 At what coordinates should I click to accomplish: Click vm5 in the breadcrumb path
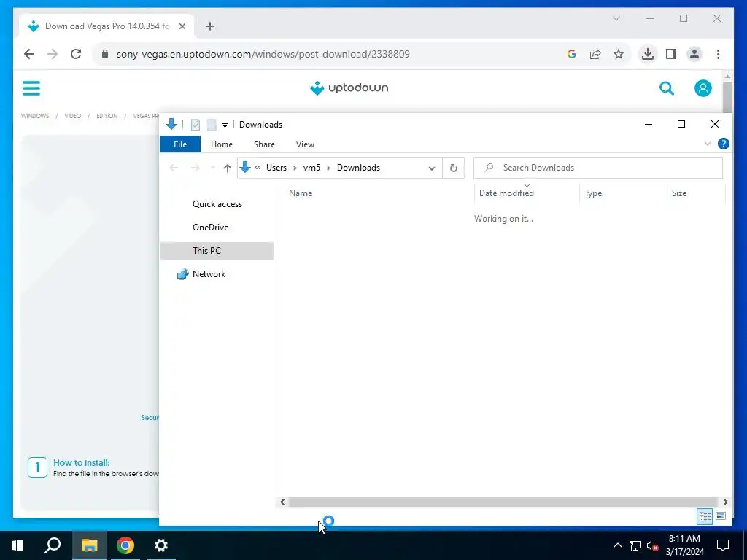pyautogui.click(x=311, y=168)
